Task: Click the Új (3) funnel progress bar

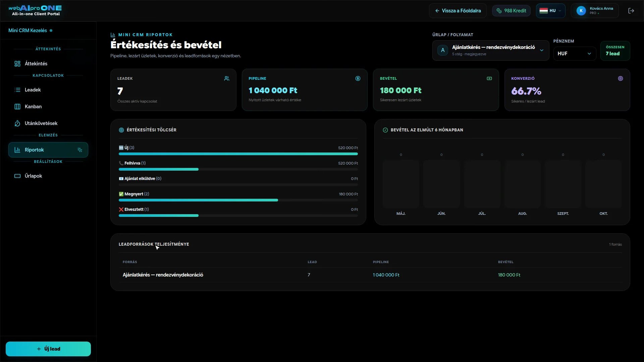Action: point(238,154)
